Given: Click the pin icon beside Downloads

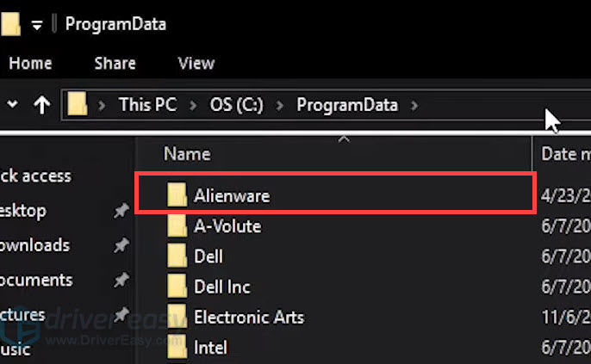Looking at the screenshot, I should pos(121,245).
